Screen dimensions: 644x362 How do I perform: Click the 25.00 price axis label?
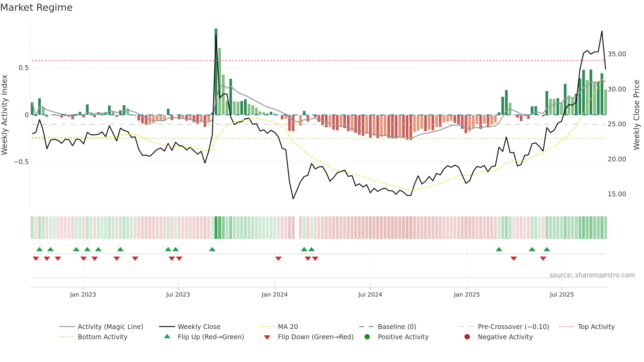pos(617,124)
